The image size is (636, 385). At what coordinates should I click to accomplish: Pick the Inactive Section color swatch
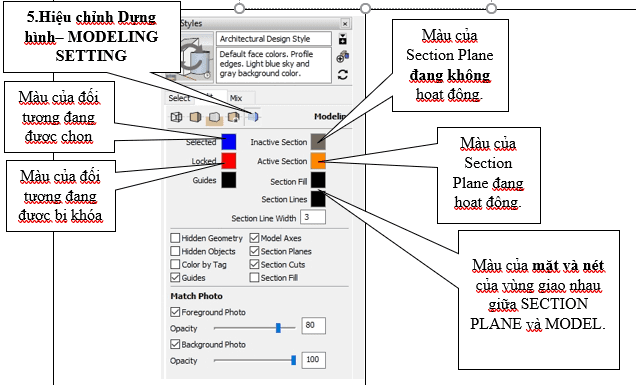click(x=318, y=142)
